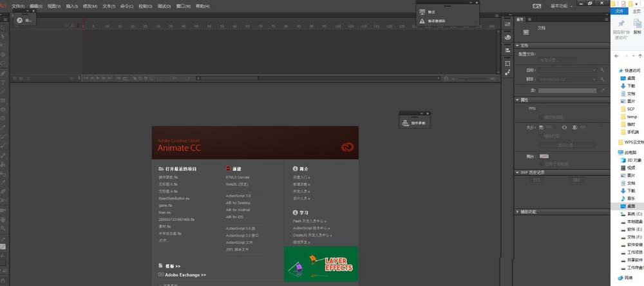
Task: Click the back arrow in File Explorer
Action: point(616,56)
